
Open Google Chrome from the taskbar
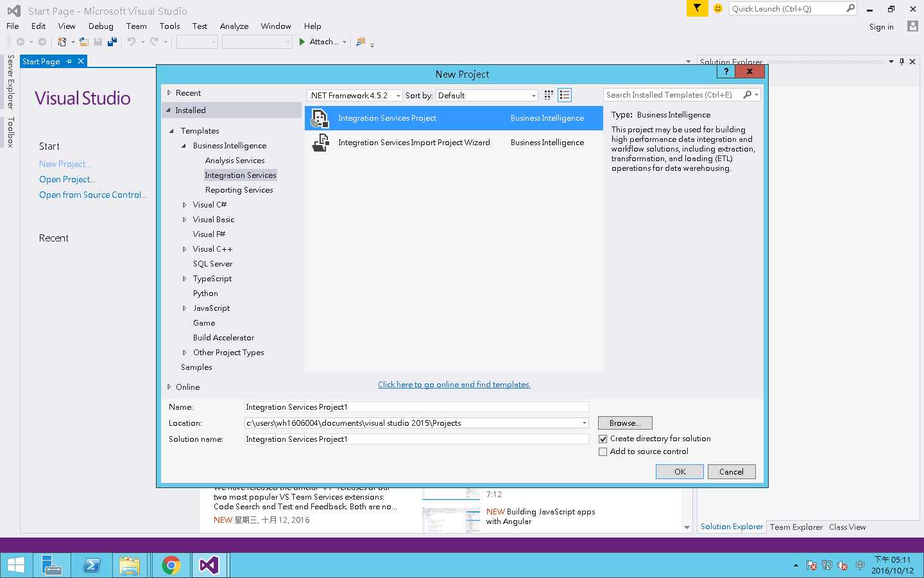coord(171,565)
